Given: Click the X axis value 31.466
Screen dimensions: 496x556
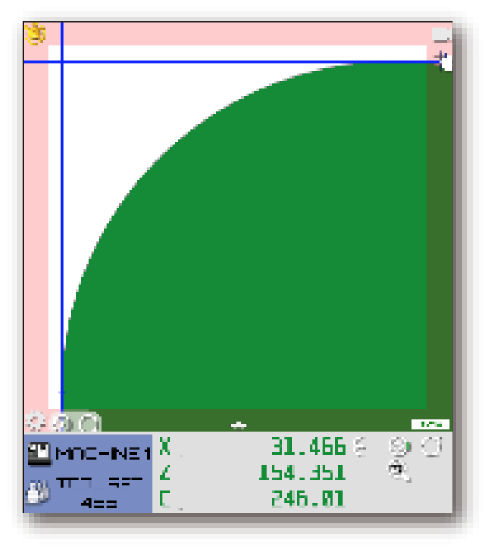Looking at the screenshot, I should (x=308, y=446).
